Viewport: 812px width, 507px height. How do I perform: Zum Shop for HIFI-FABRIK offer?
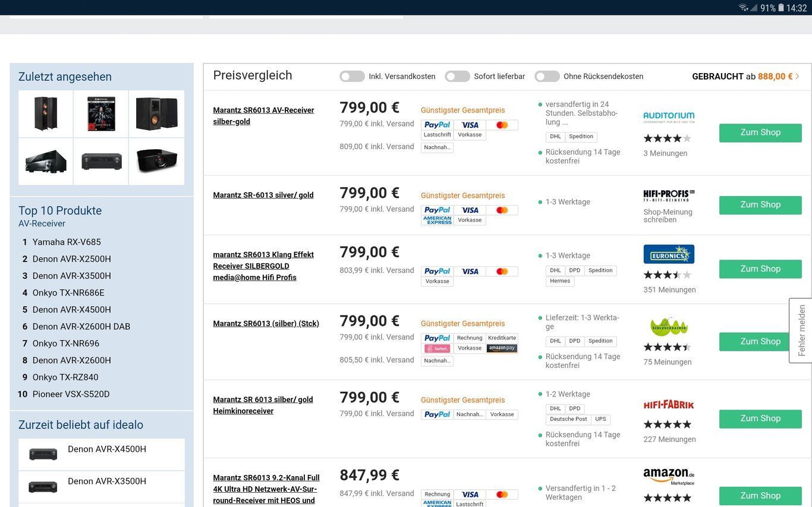760,418
